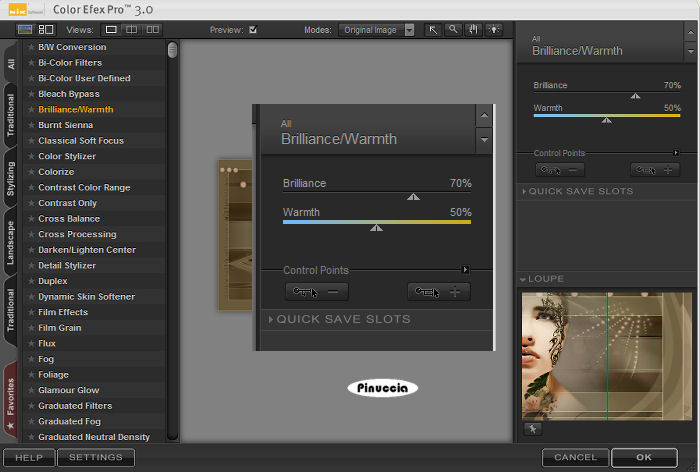Click Cancel to discard the filter
The image size is (700, 472).
(575, 458)
